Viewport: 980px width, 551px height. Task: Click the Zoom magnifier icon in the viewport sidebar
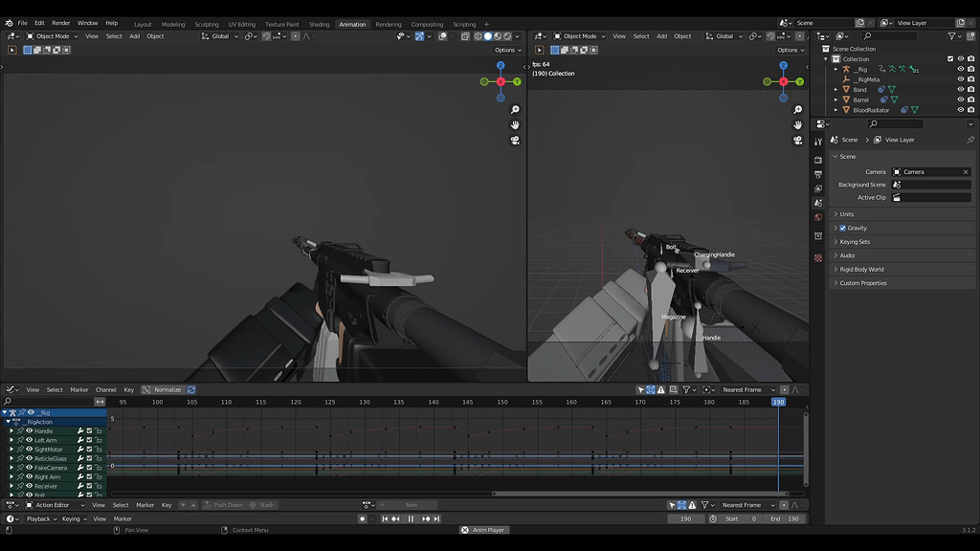coord(515,110)
